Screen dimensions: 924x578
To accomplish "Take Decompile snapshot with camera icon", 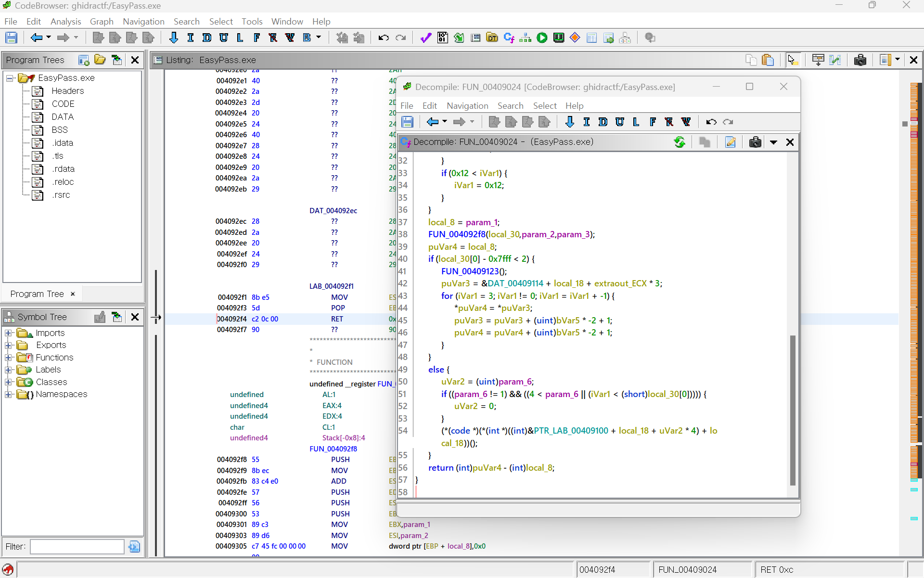I will click(x=755, y=142).
